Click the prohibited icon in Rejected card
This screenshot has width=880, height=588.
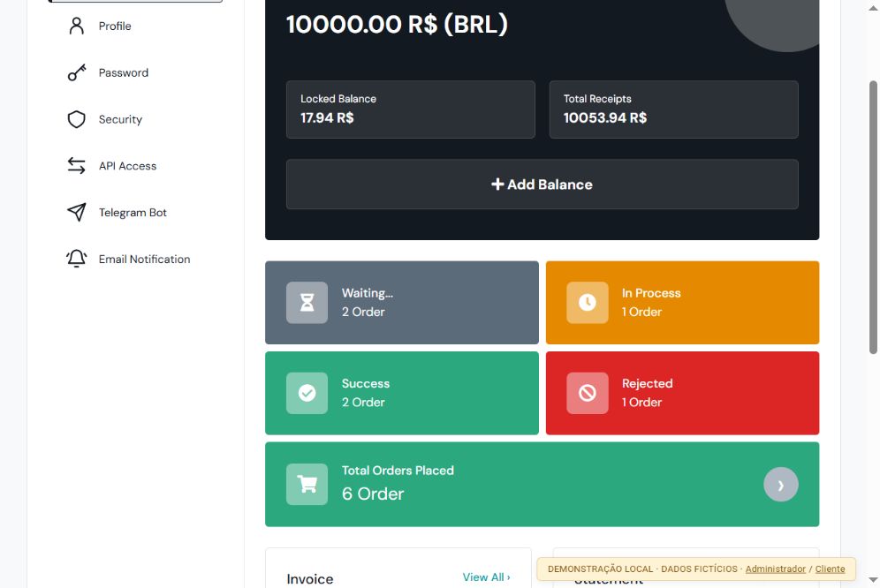coord(587,393)
